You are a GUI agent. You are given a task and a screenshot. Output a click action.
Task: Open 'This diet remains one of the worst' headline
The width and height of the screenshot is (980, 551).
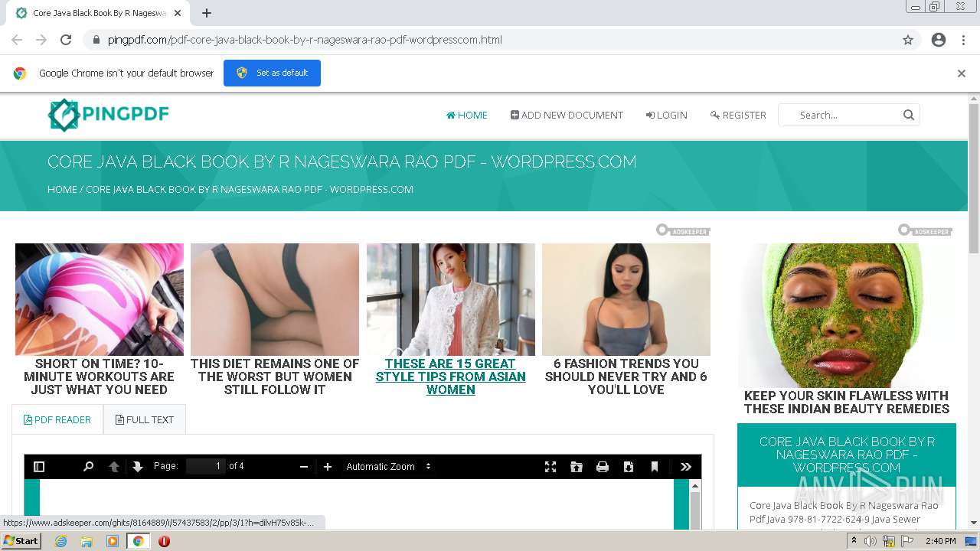(275, 377)
